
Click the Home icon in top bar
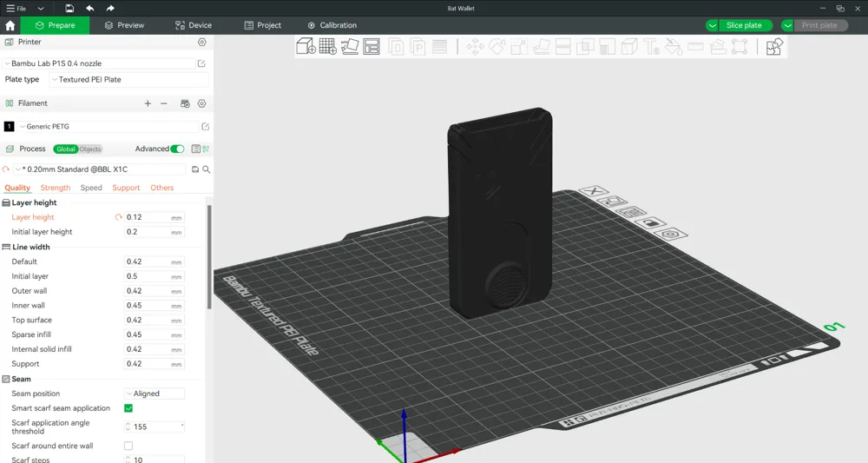click(10, 25)
